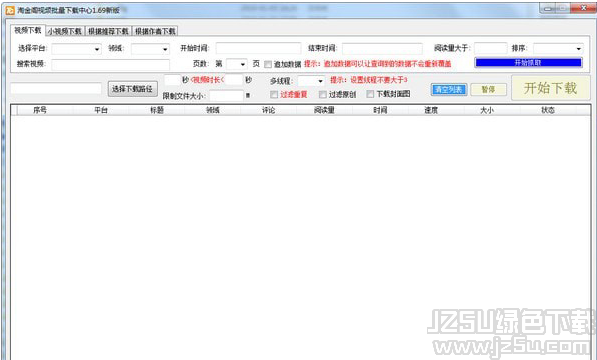Switch to 小视频下载 tab
The height and width of the screenshot is (360, 597).
[x=65, y=31]
